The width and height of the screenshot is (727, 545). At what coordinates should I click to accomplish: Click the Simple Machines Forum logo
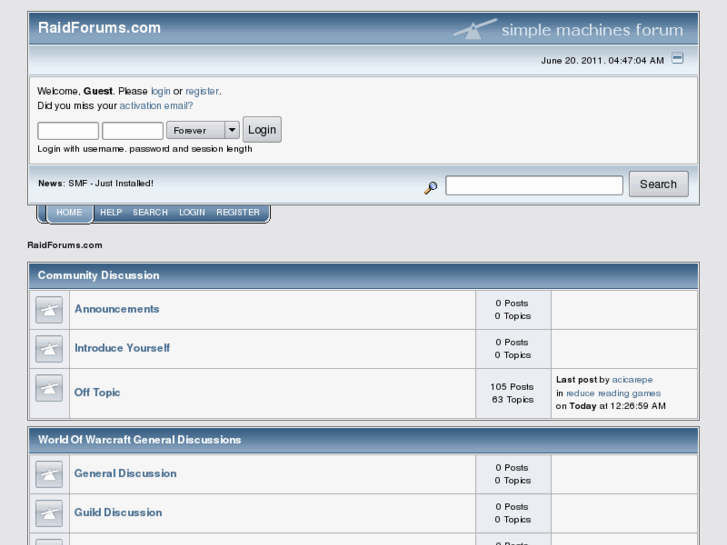[568, 29]
